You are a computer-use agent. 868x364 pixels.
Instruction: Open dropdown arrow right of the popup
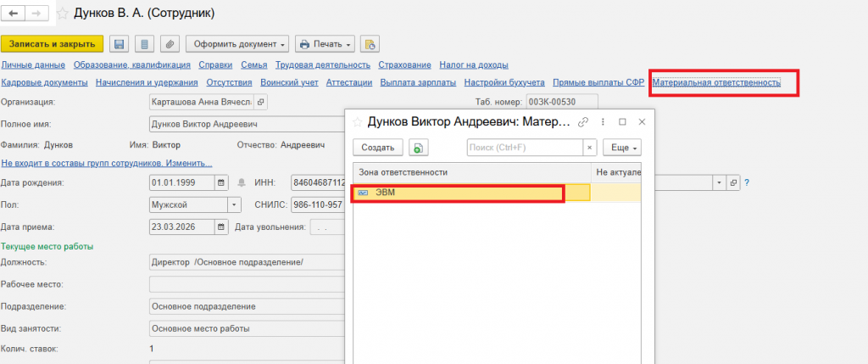pyautogui.click(x=720, y=182)
